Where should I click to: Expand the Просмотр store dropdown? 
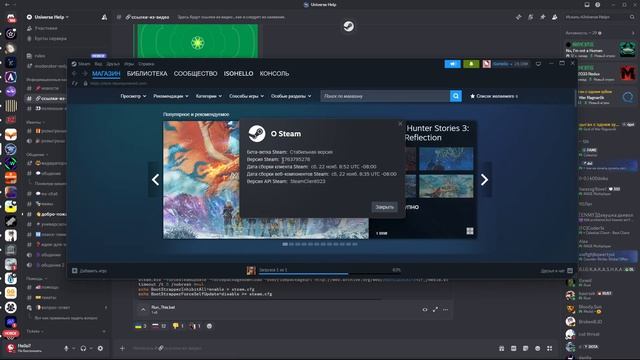[x=133, y=96]
